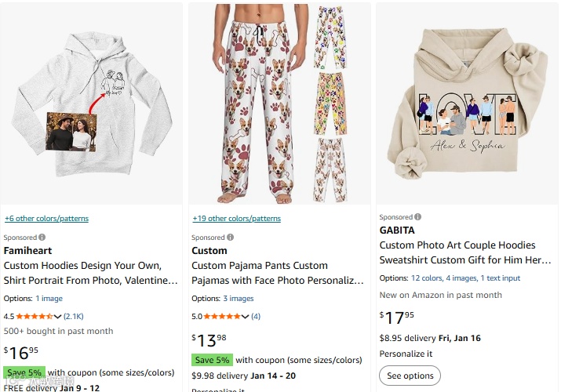Expand the rating chevron beside Famiheart stars
Screen dimensions: 561x392
(58, 317)
